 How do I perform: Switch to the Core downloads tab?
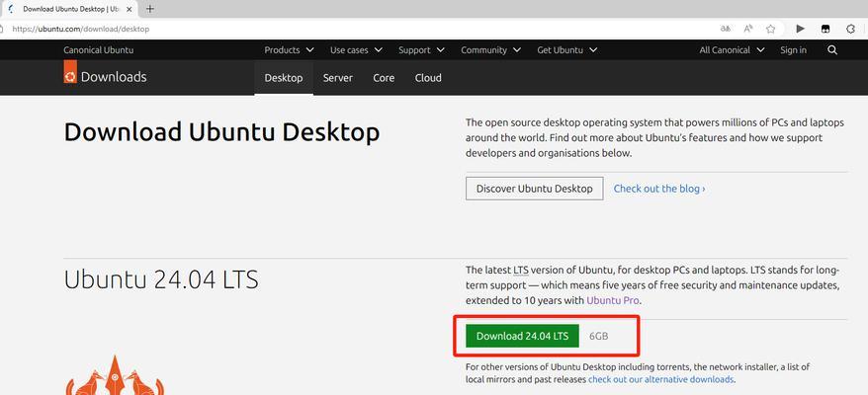(x=384, y=78)
